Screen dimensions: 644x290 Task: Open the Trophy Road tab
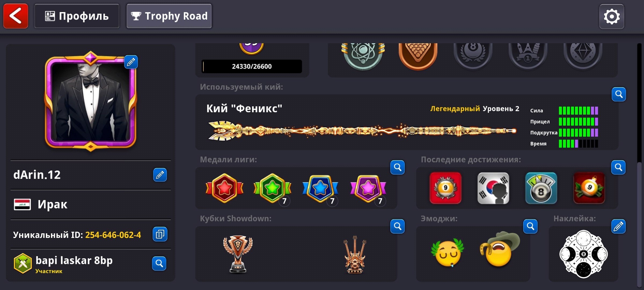coord(169,16)
